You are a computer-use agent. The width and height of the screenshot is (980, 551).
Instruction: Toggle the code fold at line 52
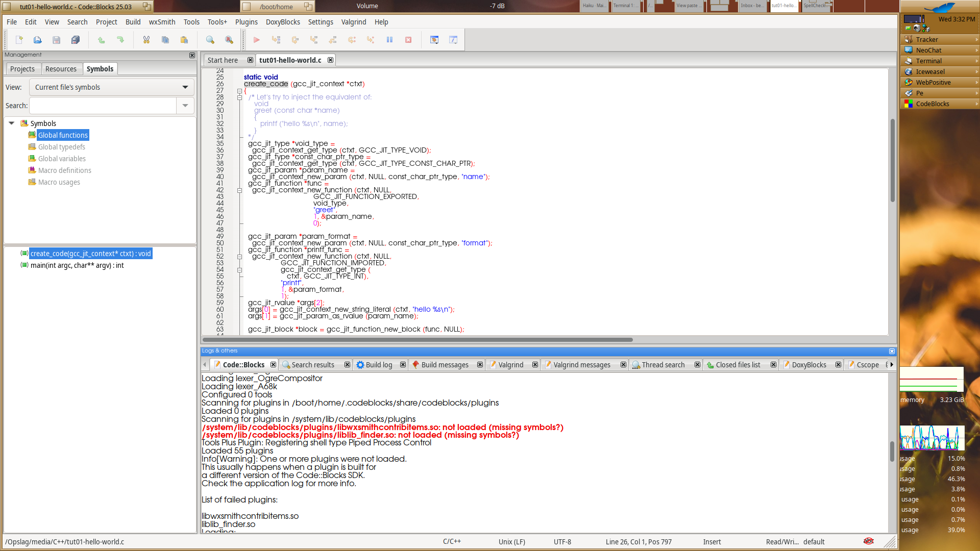coord(239,257)
